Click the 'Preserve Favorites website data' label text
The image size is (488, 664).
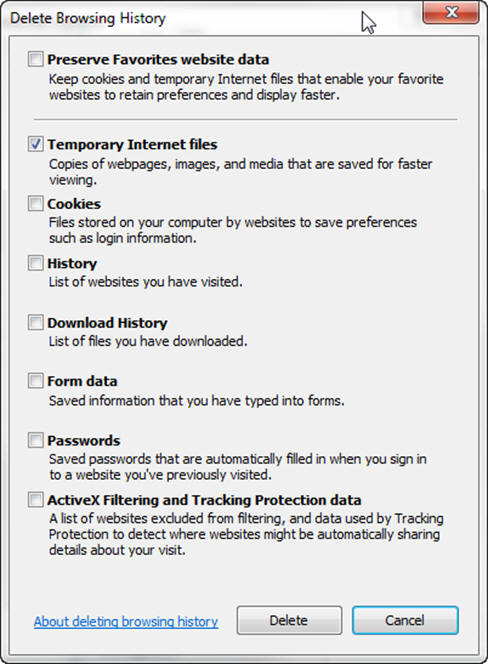pos(158,59)
